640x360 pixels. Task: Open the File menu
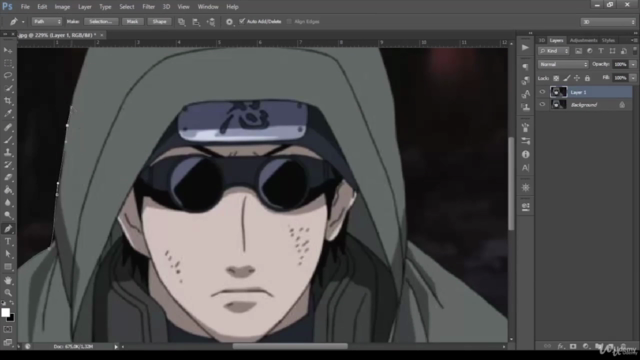pyautogui.click(x=25, y=7)
